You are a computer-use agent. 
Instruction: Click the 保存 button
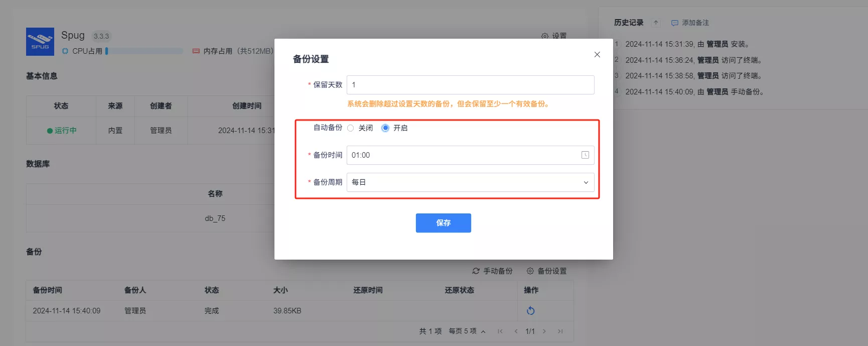pos(444,223)
